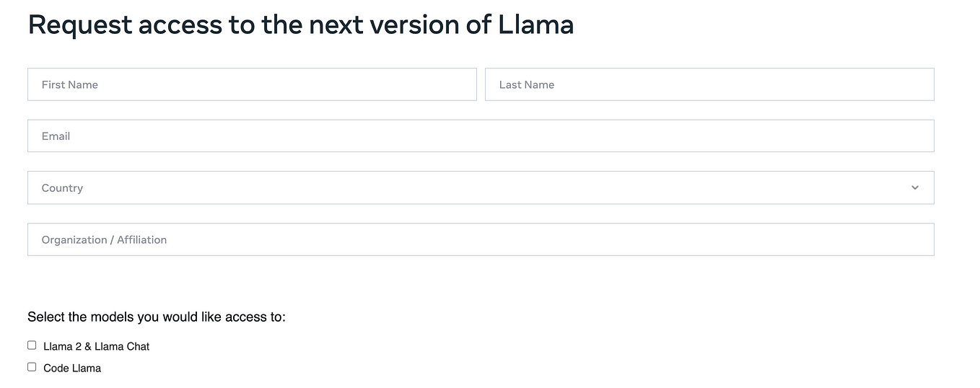Click the 'Select the models' instruction text
The height and width of the screenshot is (388, 980).
point(157,317)
